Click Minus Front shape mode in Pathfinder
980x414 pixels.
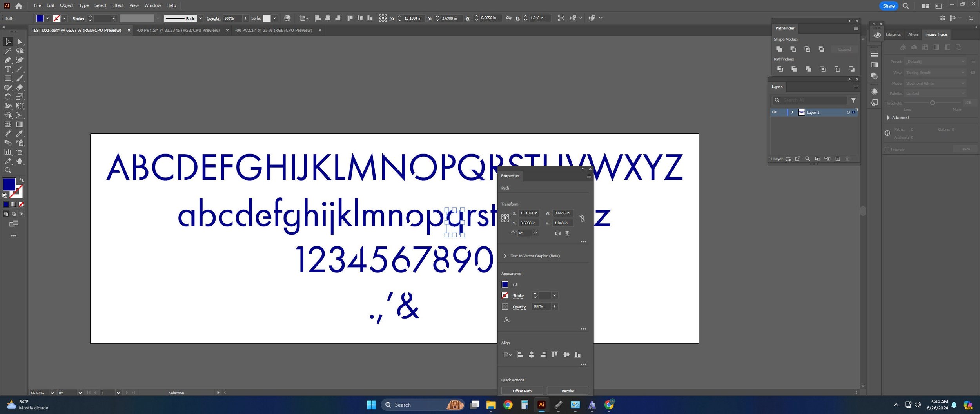(793, 49)
